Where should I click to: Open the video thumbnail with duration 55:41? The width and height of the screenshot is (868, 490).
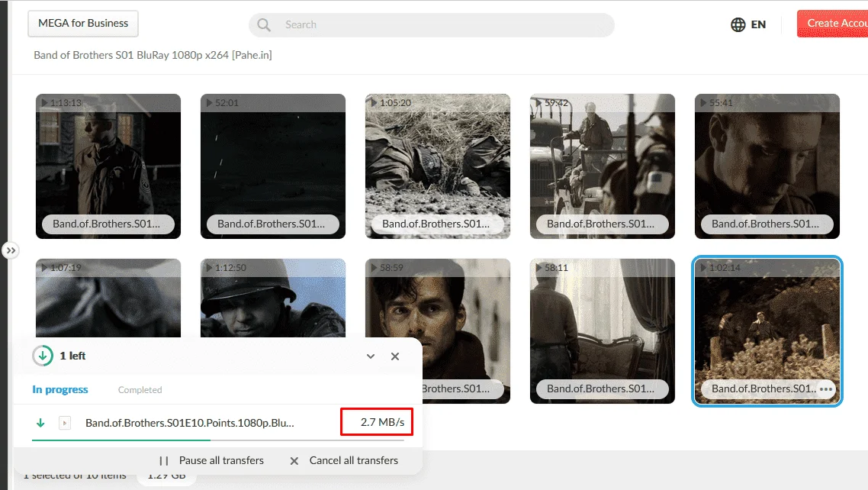pyautogui.click(x=767, y=166)
